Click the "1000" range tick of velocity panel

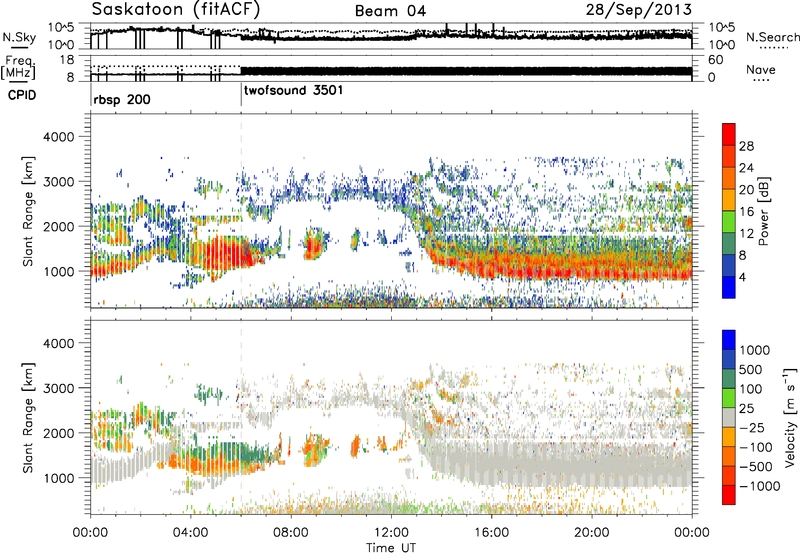coord(58,479)
